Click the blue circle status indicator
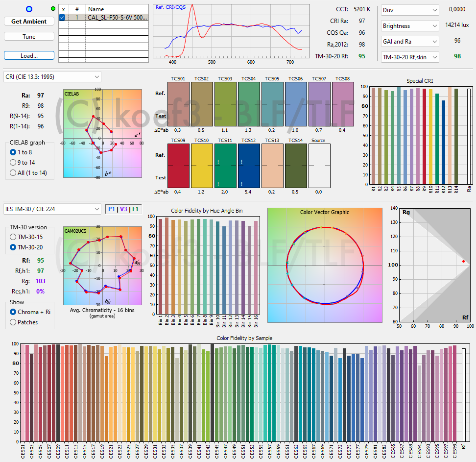476x462 pixels. 29,9
